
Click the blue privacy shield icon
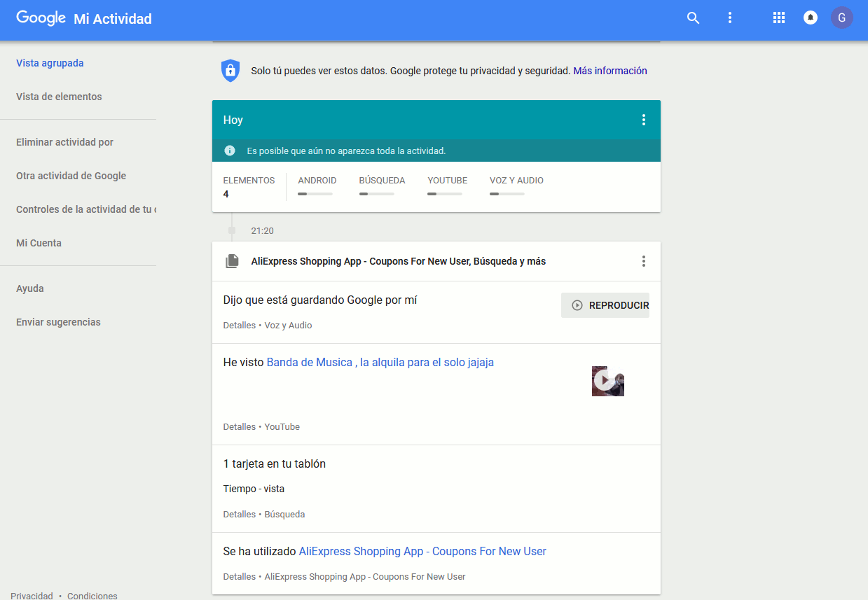230,71
